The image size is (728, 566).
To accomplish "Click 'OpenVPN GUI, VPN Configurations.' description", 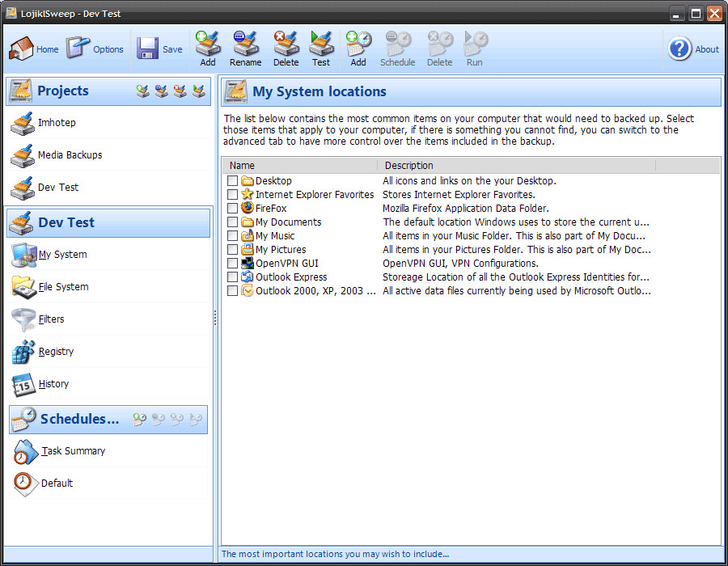I will 460,264.
